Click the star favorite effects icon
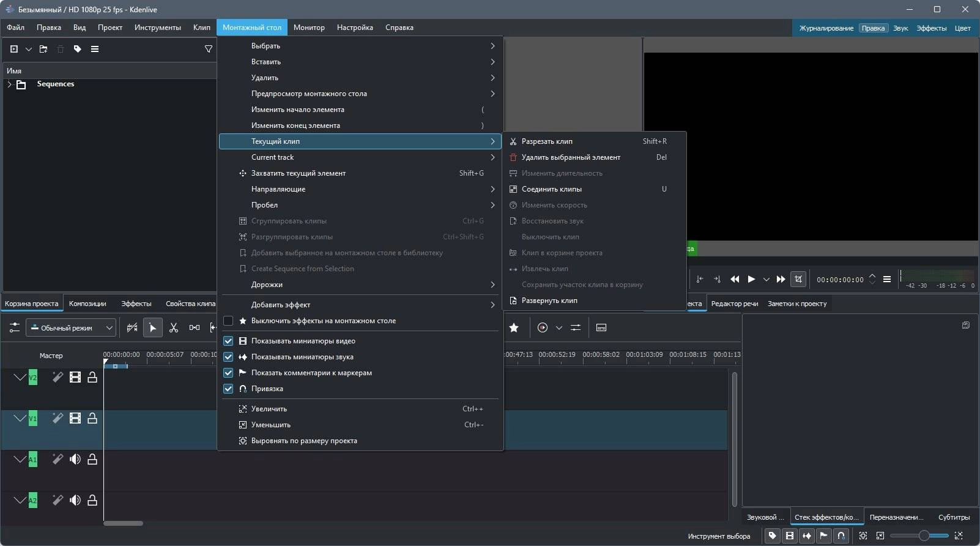Viewport: 980px width, 546px height. point(514,327)
